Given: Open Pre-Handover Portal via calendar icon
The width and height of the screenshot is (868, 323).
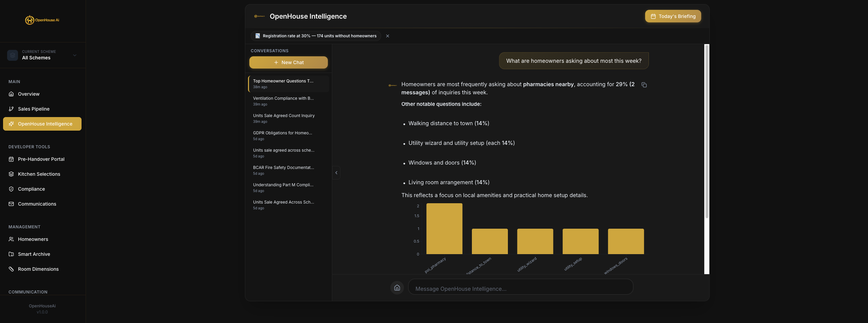Looking at the screenshot, I should click(11, 159).
